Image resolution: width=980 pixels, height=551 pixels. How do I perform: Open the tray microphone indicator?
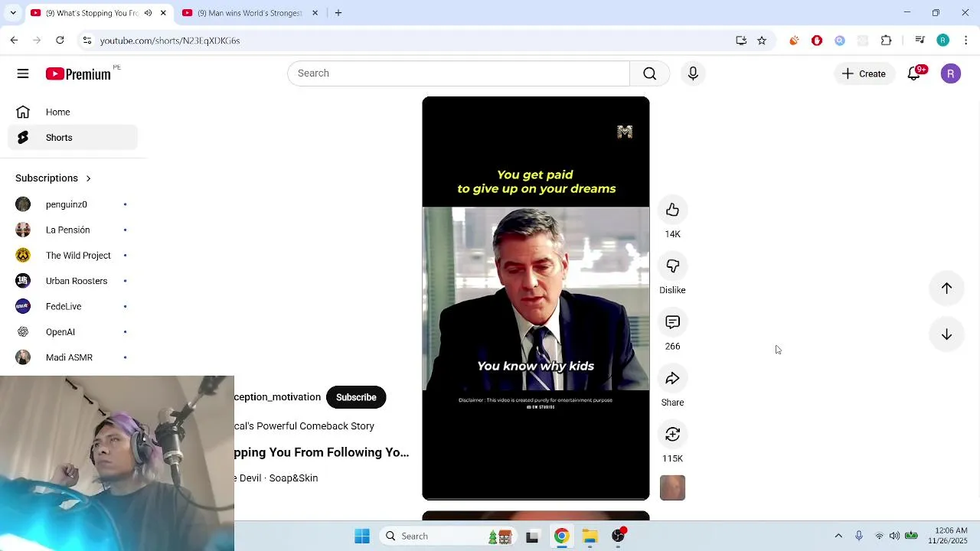[859, 536]
